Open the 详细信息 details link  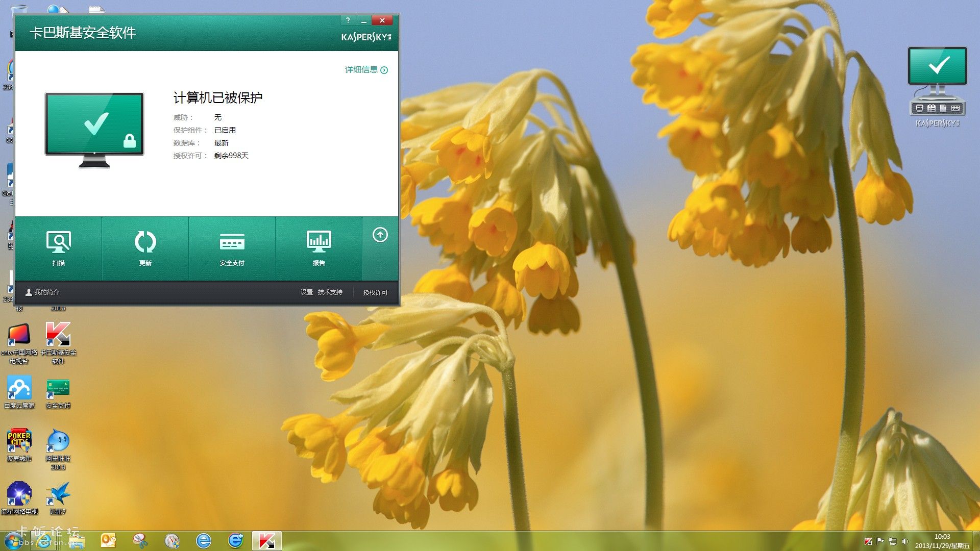[x=366, y=70]
